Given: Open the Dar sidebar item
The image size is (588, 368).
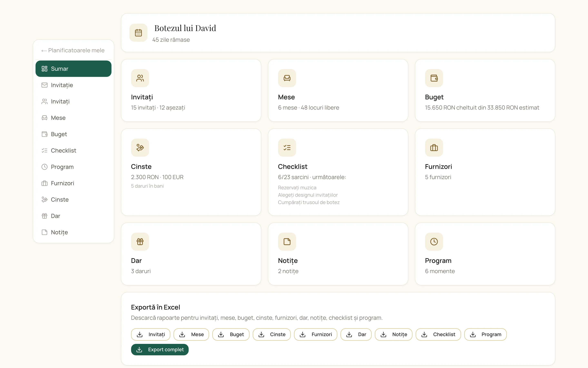Looking at the screenshot, I should [x=73, y=216].
